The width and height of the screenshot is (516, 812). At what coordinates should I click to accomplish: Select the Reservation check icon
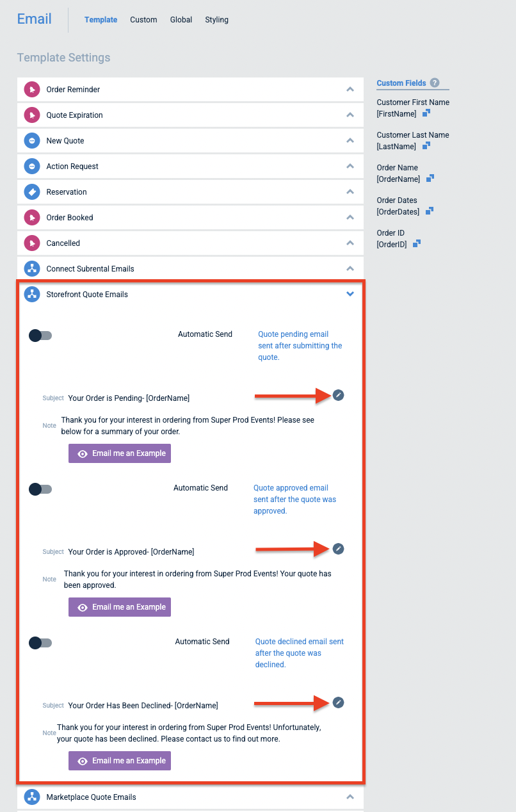pyautogui.click(x=32, y=191)
